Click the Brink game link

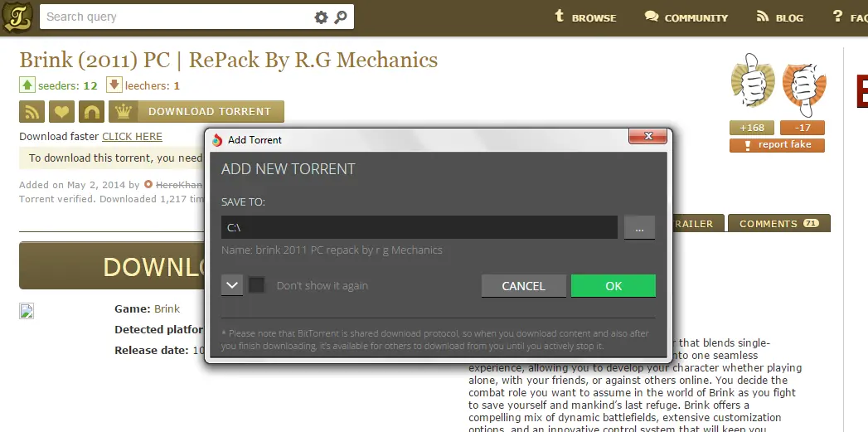tap(167, 309)
